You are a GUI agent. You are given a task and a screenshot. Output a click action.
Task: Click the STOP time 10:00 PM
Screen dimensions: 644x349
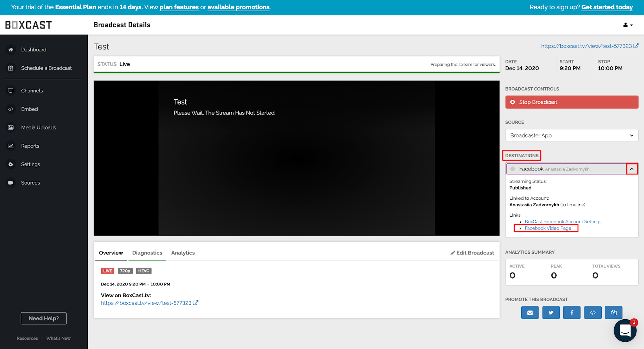610,68
